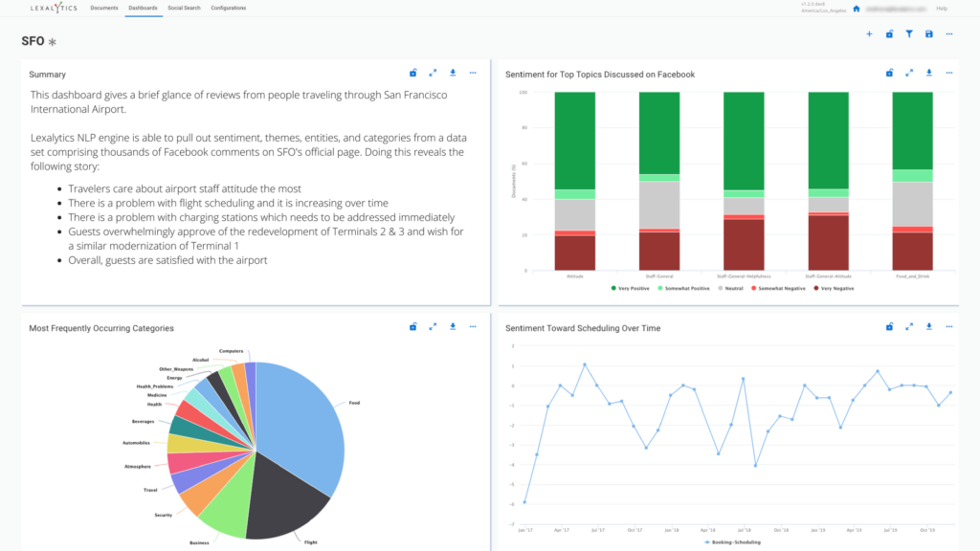Toggle lock on the Summary widget
Screen dimensions: 980x551
click(413, 73)
